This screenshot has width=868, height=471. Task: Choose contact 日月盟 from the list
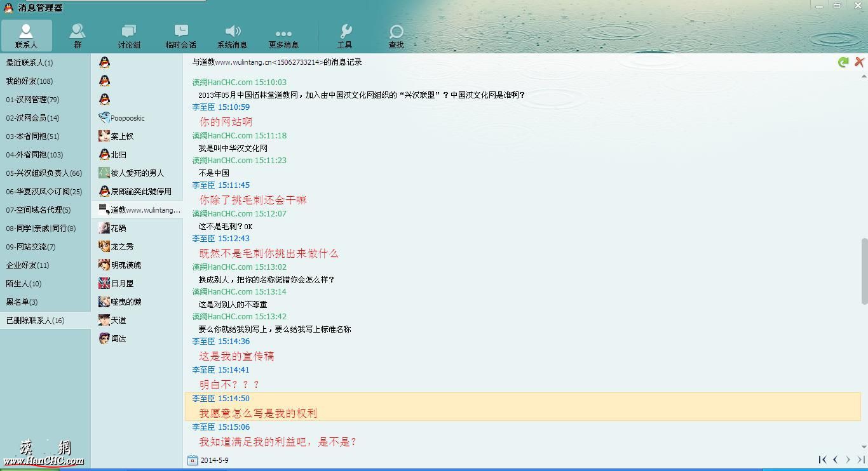click(x=122, y=284)
